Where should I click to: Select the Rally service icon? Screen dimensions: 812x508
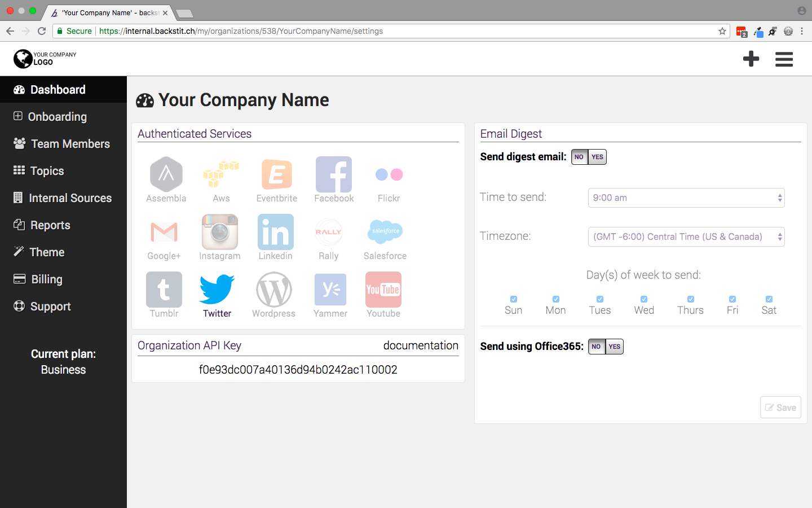pyautogui.click(x=329, y=232)
